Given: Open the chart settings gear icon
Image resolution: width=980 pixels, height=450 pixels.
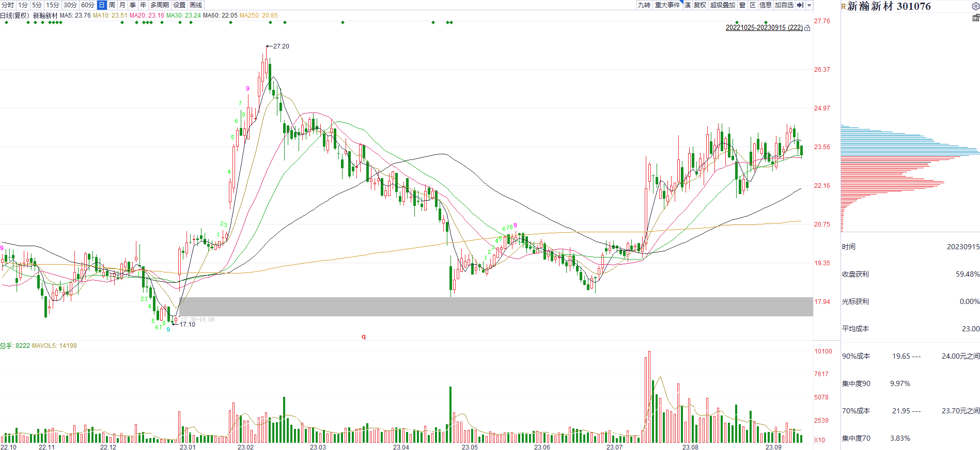Looking at the screenshot, I should pos(976,6).
